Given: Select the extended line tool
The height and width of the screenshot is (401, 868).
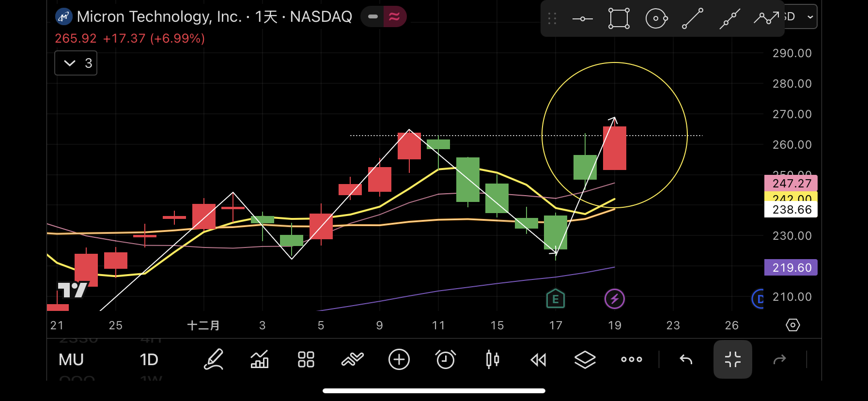Looking at the screenshot, I should pos(730,19).
